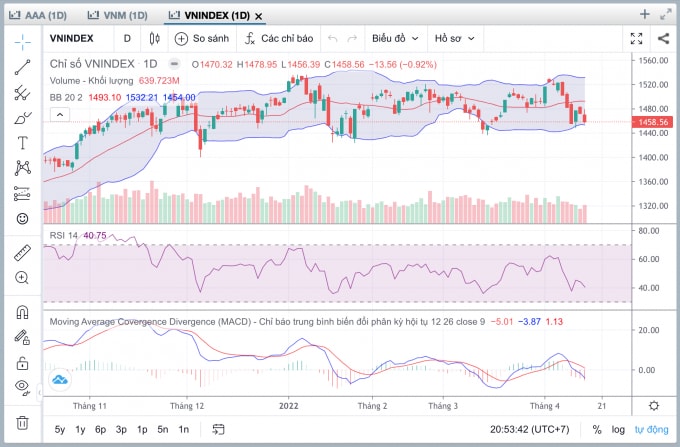This screenshot has height=447, width=680.
Task: Select the forecast and measurement tool
Action: point(23,193)
